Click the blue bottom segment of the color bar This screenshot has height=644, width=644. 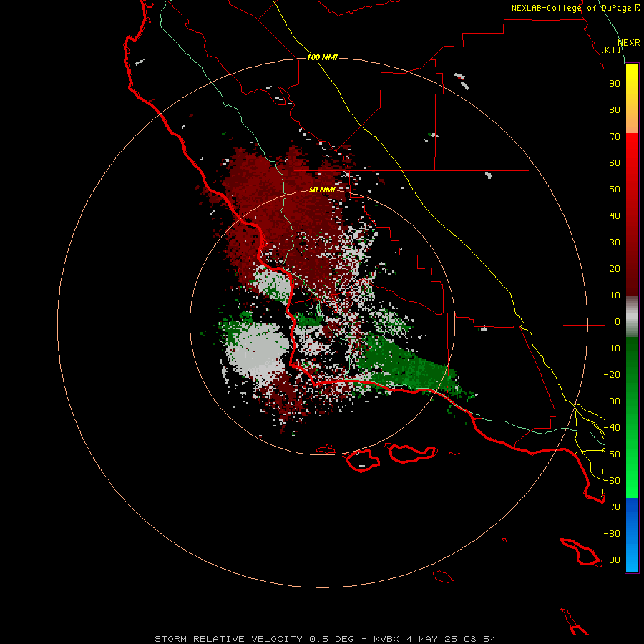click(632, 535)
